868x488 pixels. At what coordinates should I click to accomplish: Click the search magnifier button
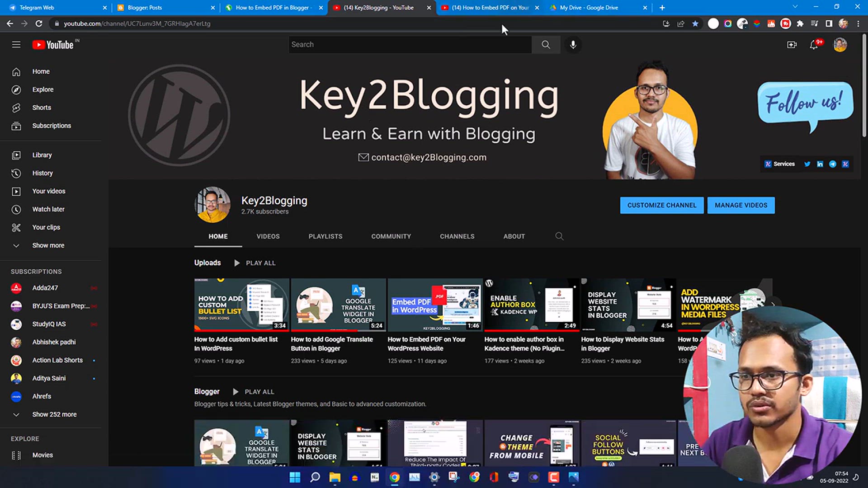click(546, 44)
